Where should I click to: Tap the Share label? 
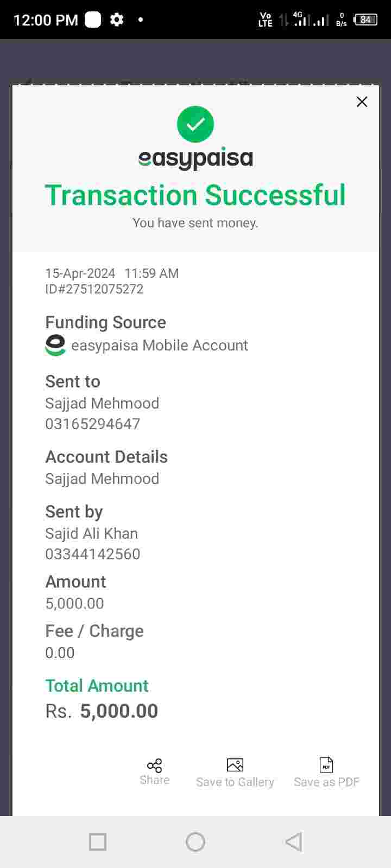tap(155, 780)
